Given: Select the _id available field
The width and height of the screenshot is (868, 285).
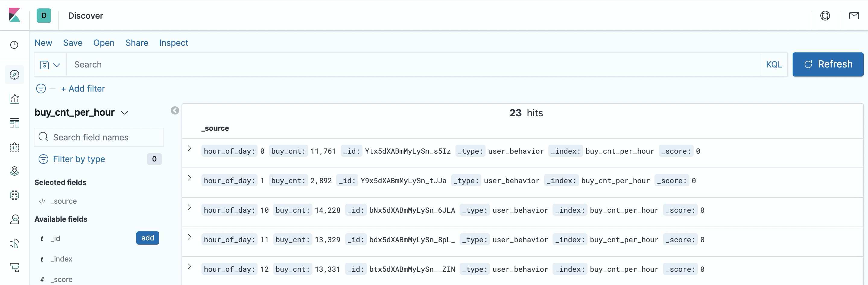Looking at the screenshot, I should (x=55, y=239).
